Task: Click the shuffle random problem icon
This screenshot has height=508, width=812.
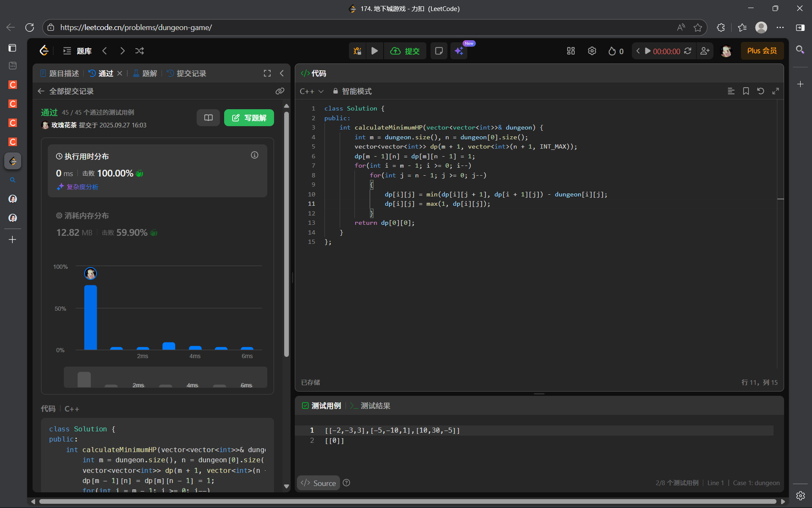Action: point(140,51)
